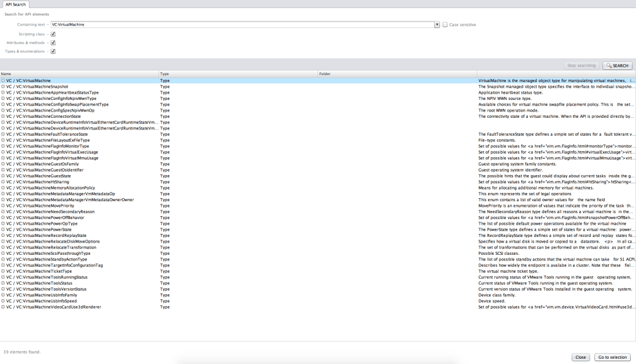Select the radio button for VC:VirtualMachineTicketType
Viewport: 636px width, 364px height.
(x=4, y=271)
